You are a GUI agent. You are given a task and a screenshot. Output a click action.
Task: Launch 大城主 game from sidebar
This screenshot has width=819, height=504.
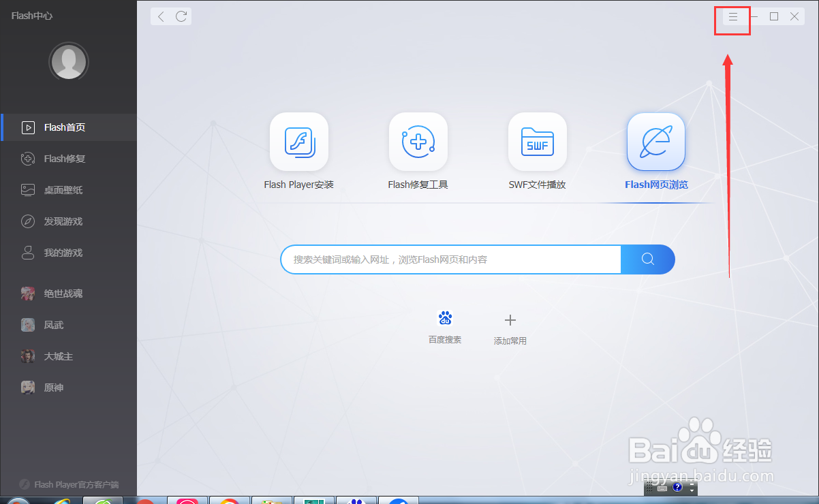click(x=69, y=356)
